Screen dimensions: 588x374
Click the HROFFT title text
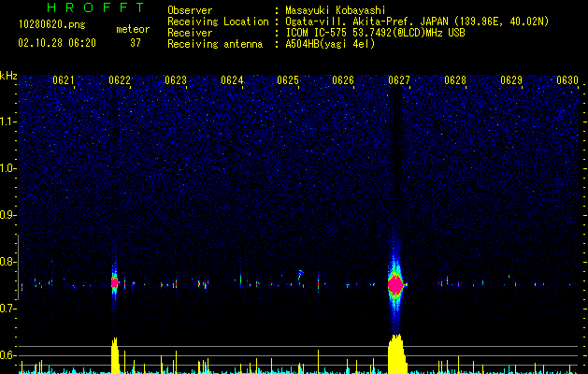(x=96, y=7)
